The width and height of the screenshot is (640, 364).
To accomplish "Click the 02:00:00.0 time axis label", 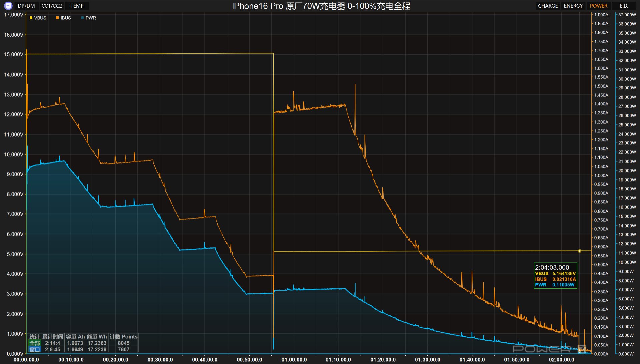I will coord(562,360).
